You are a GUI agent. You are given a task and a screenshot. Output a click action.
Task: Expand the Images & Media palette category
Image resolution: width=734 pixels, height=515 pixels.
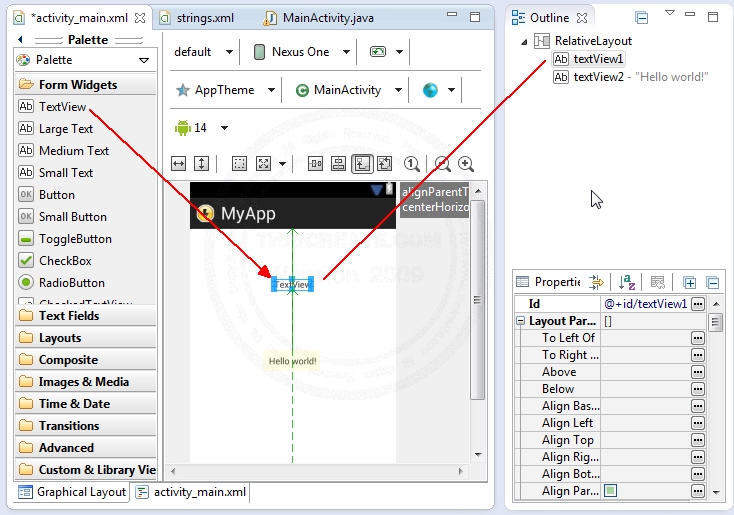tap(86, 382)
